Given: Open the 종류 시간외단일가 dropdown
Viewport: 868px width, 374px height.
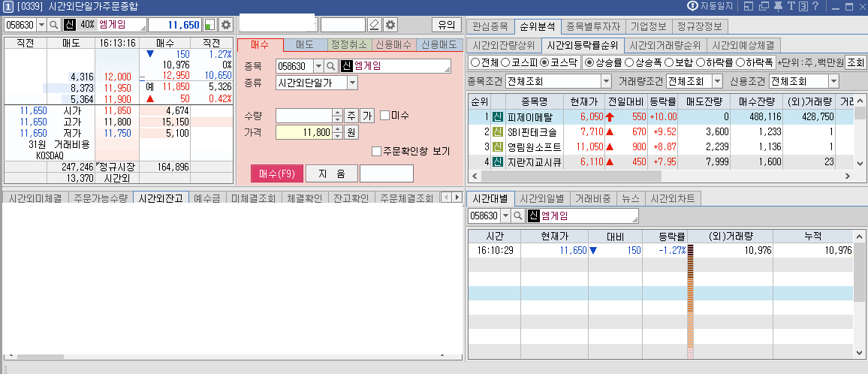Looking at the screenshot, I should (x=352, y=83).
